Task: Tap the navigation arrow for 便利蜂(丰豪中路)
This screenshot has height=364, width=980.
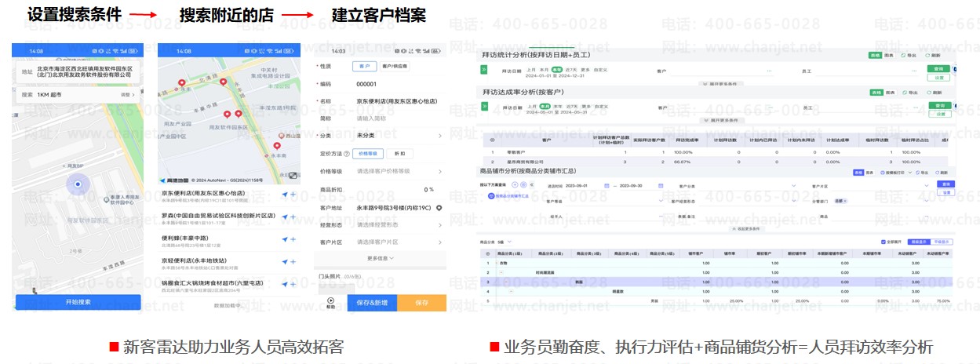Action: click(284, 239)
